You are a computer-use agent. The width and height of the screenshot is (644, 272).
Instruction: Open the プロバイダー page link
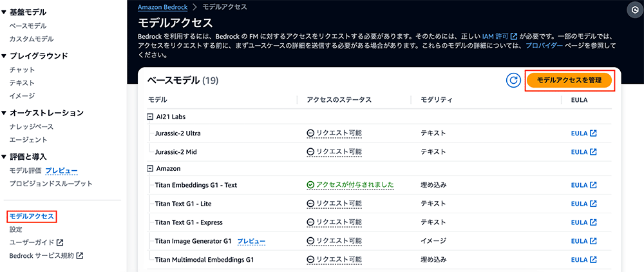click(x=544, y=46)
